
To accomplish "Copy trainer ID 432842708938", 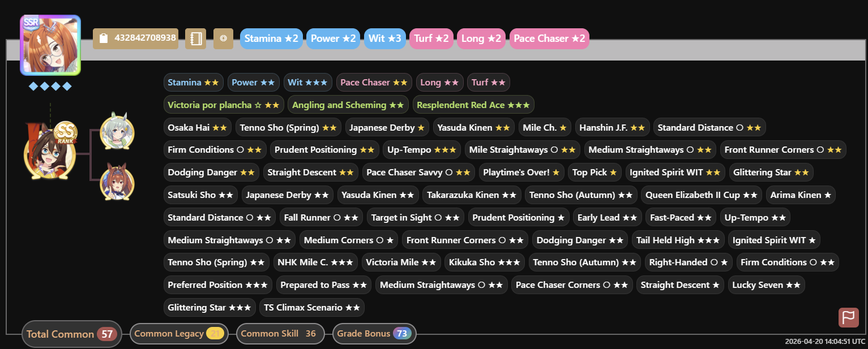I will point(136,38).
